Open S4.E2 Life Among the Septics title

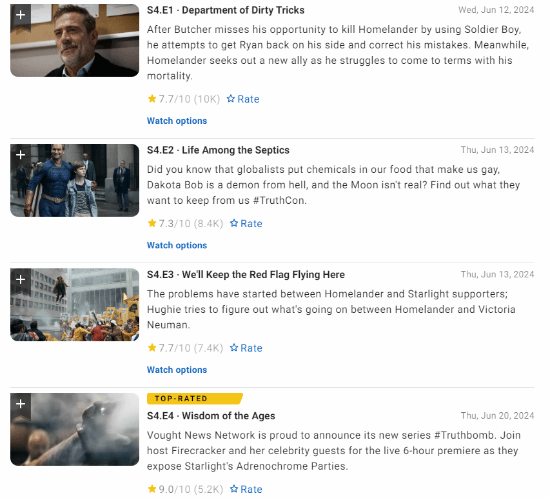tap(218, 150)
